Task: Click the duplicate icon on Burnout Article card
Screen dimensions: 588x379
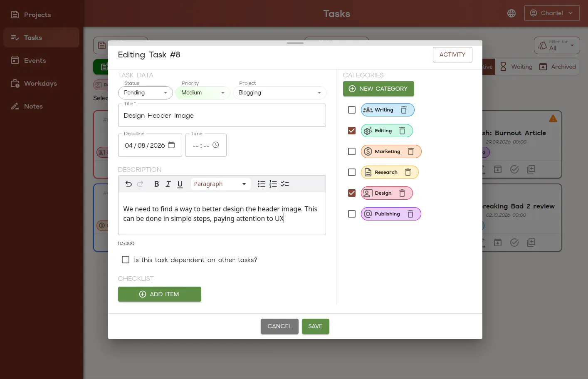Action: (x=531, y=169)
